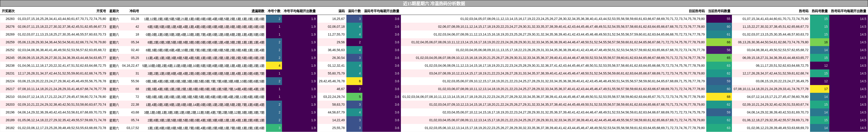Click cold code cell 03,17,52
868x132 pixels.
(x=133, y=128)
